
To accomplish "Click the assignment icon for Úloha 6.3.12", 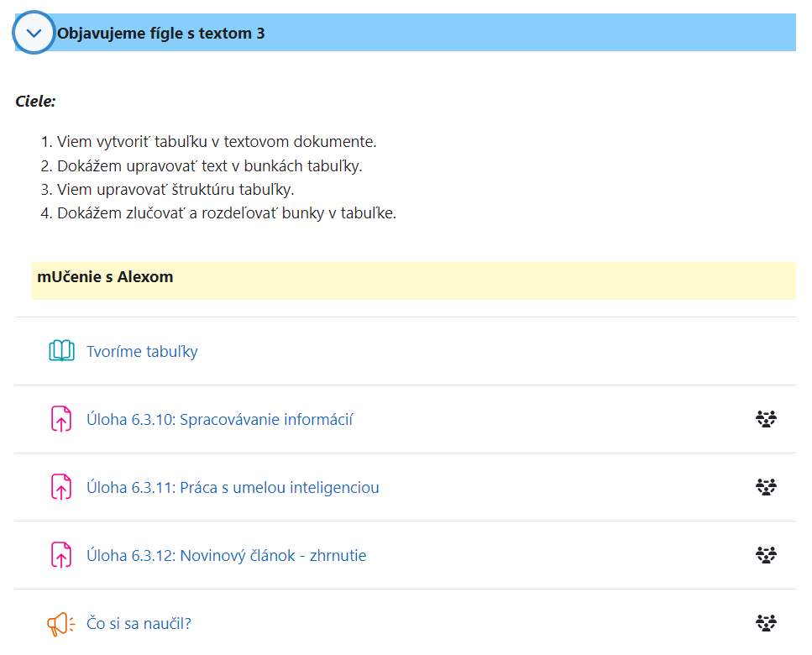I will pyautogui.click(x=61, y=555).
